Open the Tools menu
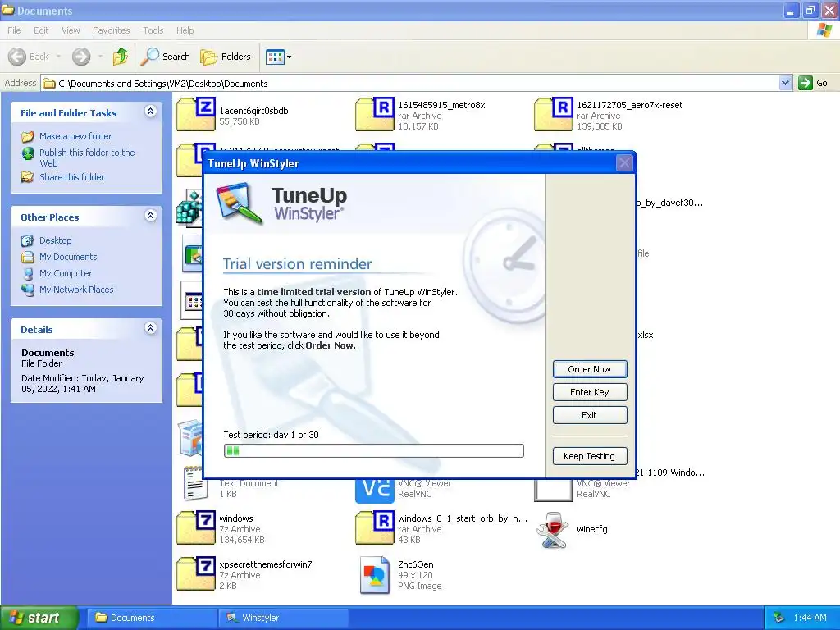The height and width of the screenshot is (630, 840). pyautogui.click(x=153, y=30)
